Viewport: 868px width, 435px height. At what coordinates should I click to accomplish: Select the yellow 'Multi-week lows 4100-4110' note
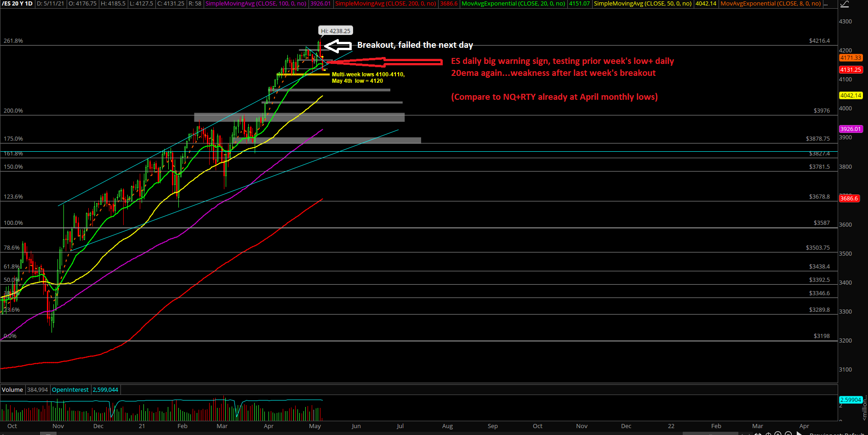pos(368,78)
